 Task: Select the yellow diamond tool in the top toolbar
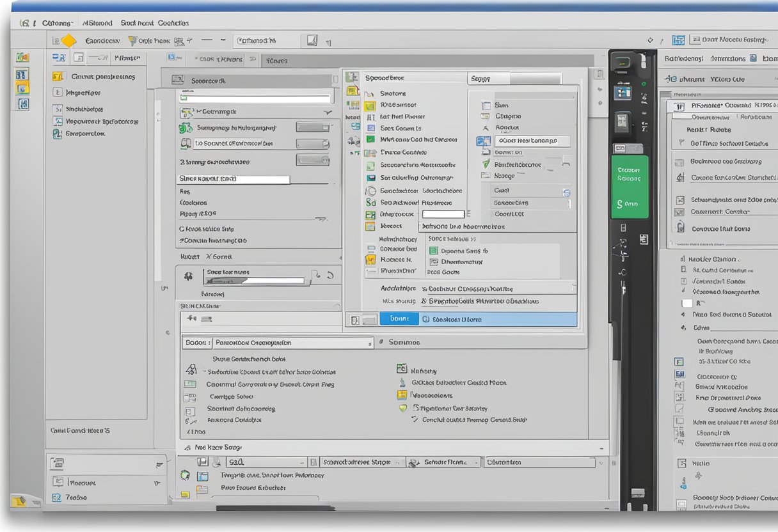coord(69,40)
